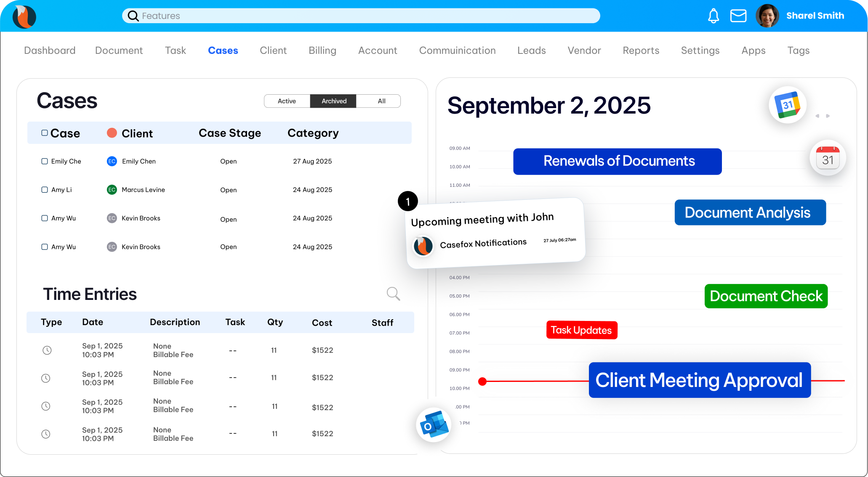Open the Client Meeting Approval event

(699, 380)
